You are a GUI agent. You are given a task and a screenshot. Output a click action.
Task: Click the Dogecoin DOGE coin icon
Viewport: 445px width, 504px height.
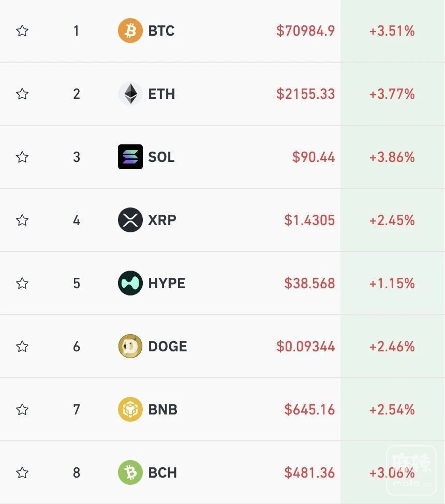tap(130, 346)
